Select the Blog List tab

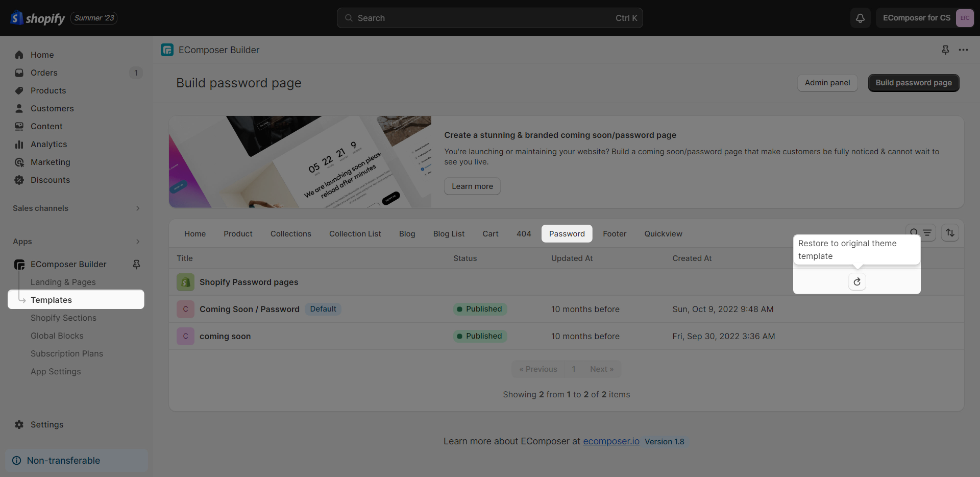449,233
